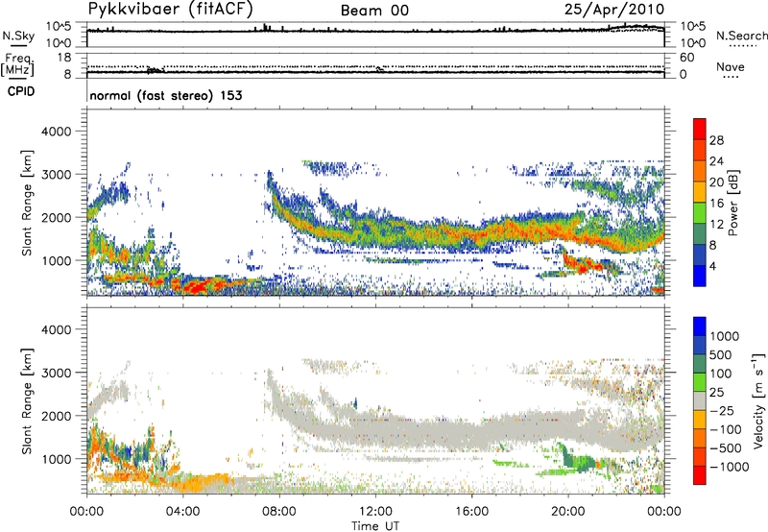
Task: Click the 'Velocity [m s-1]' colorbar title
Action: click(x=757, y=400)
